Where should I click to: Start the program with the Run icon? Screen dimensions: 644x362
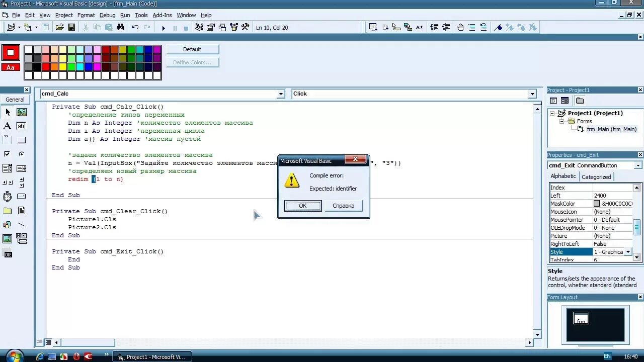[164, 28]
